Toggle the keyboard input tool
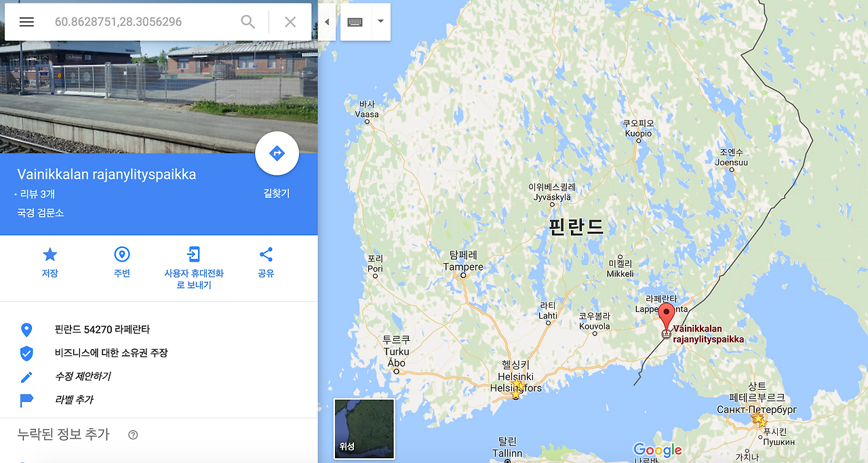 355,22
